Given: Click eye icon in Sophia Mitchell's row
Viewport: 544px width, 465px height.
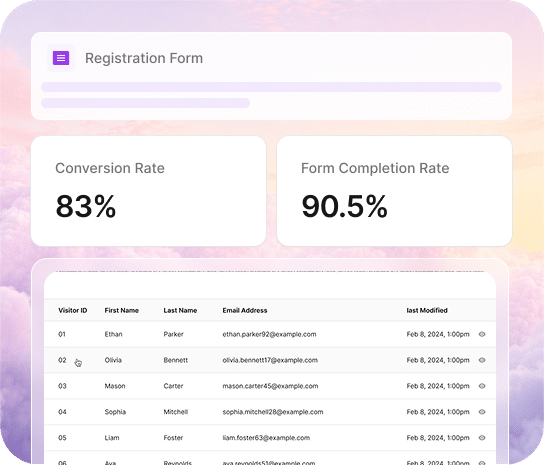Looking at the screenshot, I should (482, 412).
